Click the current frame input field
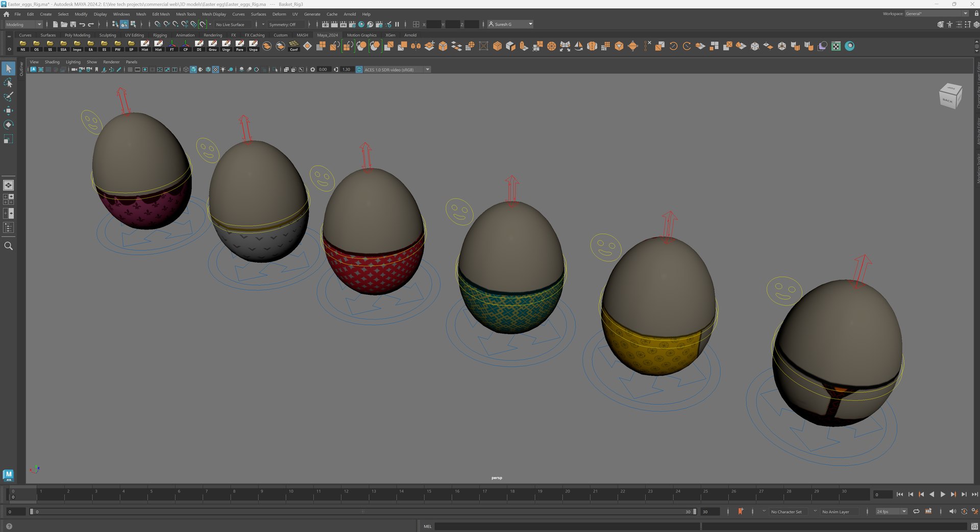The image size is (980, 532). pyautogui.click(x=883, y=494)
